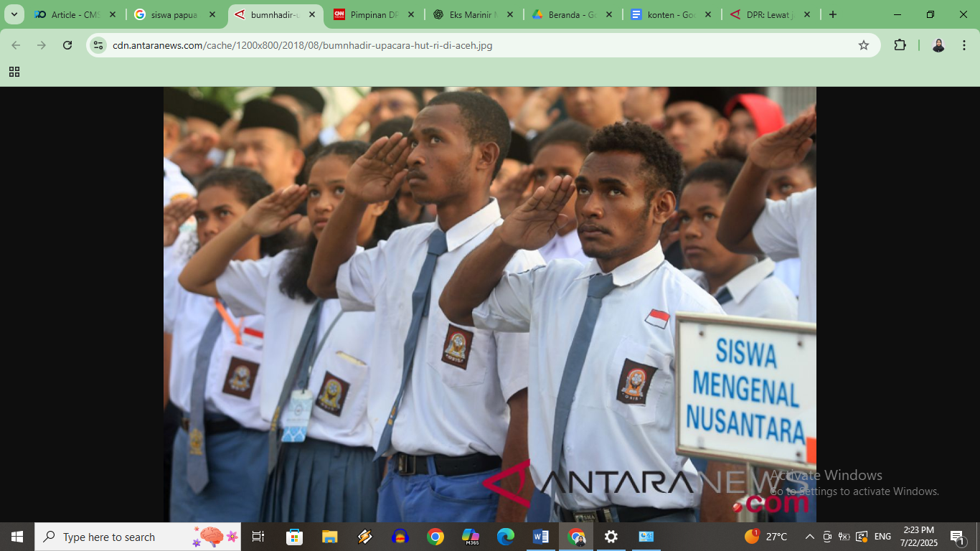Open the headphone audio app on taskbar
The image size is (980, 551).
400,537
